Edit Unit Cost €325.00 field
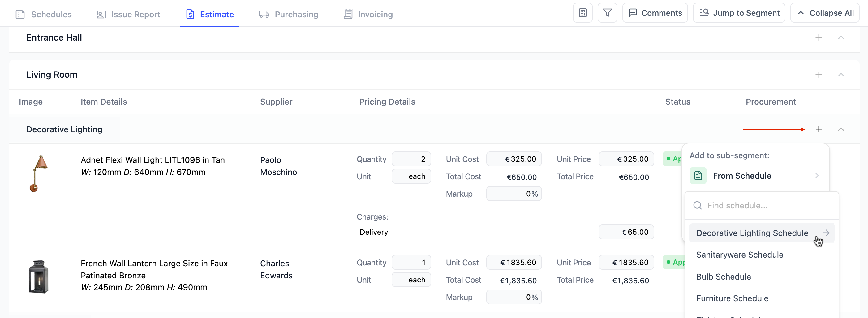This screenshot has height=318, width=868. click(514, 159)
